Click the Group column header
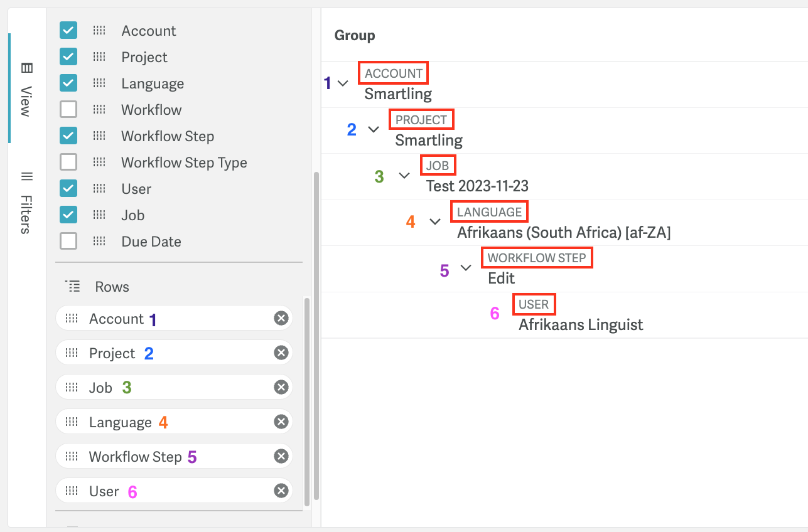The width and height of the screenshot is (808, 532). point(355,35)
